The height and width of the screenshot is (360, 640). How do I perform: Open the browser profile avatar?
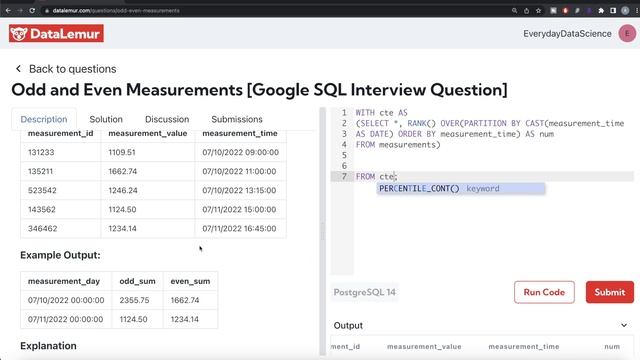coord(625,11)
